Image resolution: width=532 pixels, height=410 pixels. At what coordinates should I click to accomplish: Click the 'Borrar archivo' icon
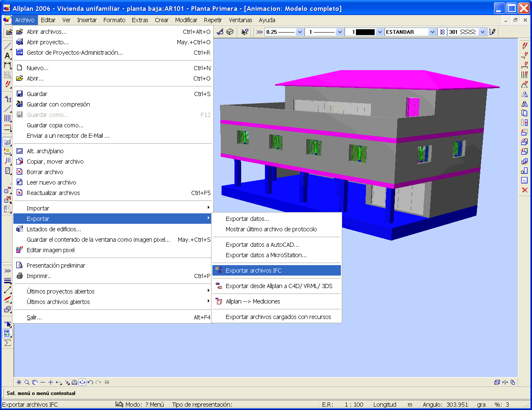tap(20, 172)
